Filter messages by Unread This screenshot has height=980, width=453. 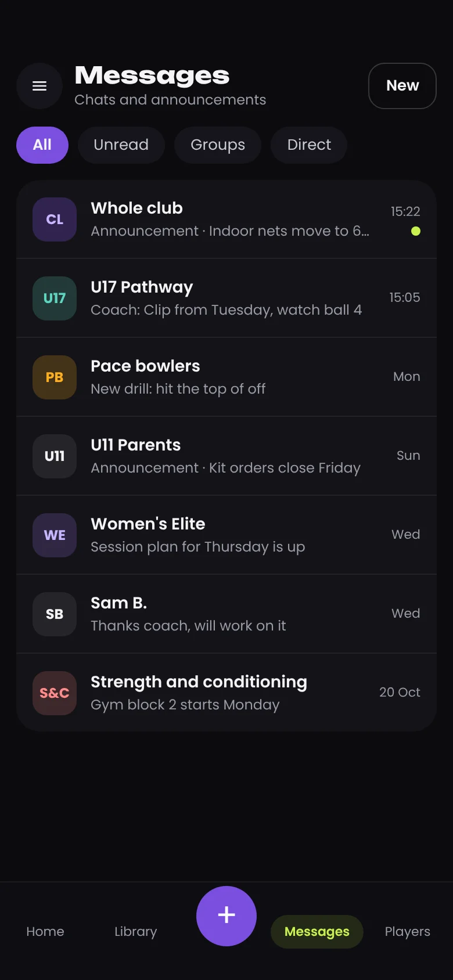point(121,145)
